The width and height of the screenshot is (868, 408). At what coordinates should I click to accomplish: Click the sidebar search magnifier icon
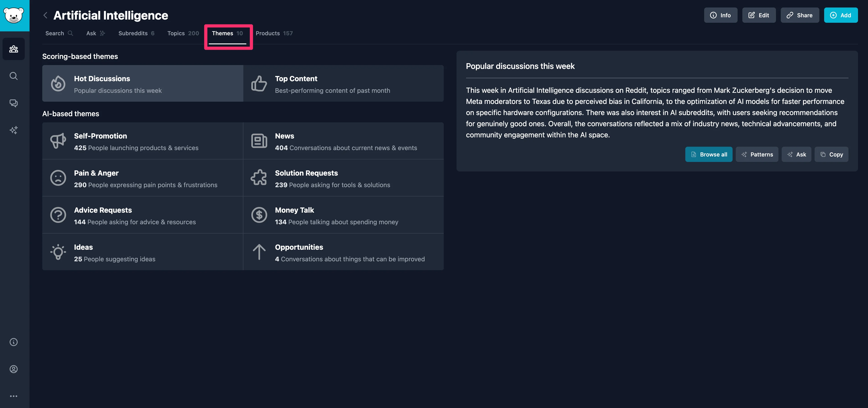14,76
